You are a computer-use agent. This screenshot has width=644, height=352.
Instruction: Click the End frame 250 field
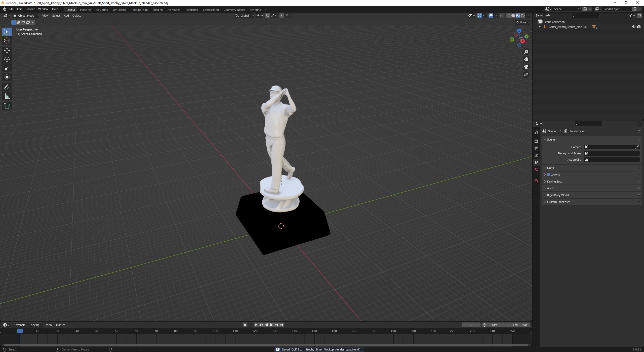tap(520, 325)
